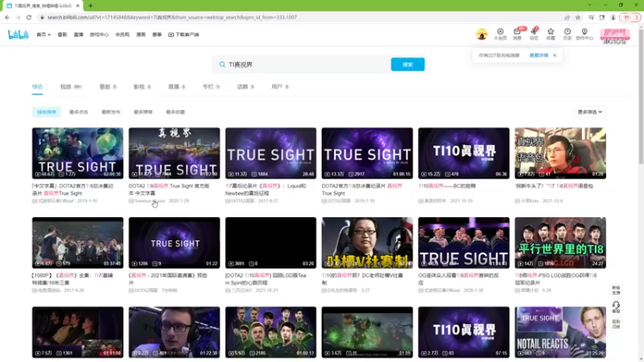Open 直播 in the top navigation
The width and height of the screenshot is (644, 362).
point(78,35)
